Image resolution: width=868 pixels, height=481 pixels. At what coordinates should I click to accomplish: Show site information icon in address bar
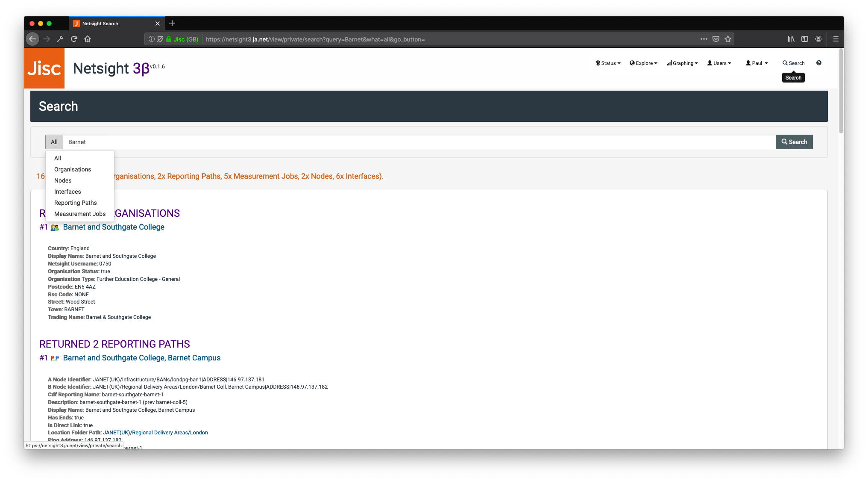(151, 39)
